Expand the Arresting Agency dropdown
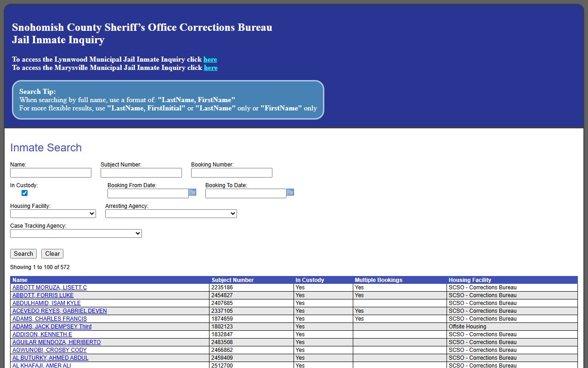The width and height of the screenshot is (588, 368). click(x=171, y=214)
